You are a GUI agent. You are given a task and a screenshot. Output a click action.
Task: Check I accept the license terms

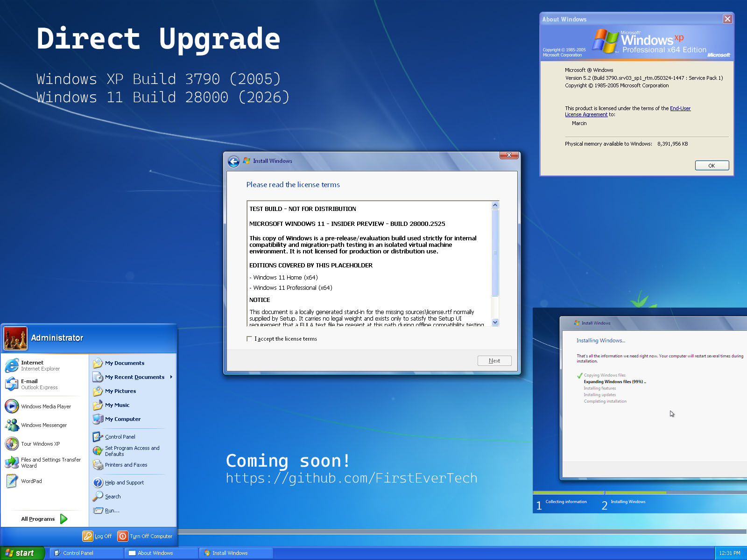point(249,339)
